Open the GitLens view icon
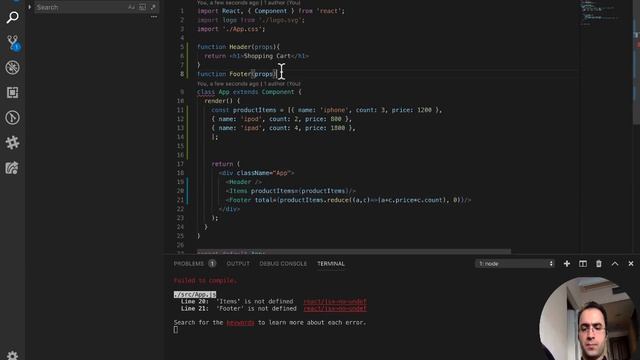 point(12,118)
